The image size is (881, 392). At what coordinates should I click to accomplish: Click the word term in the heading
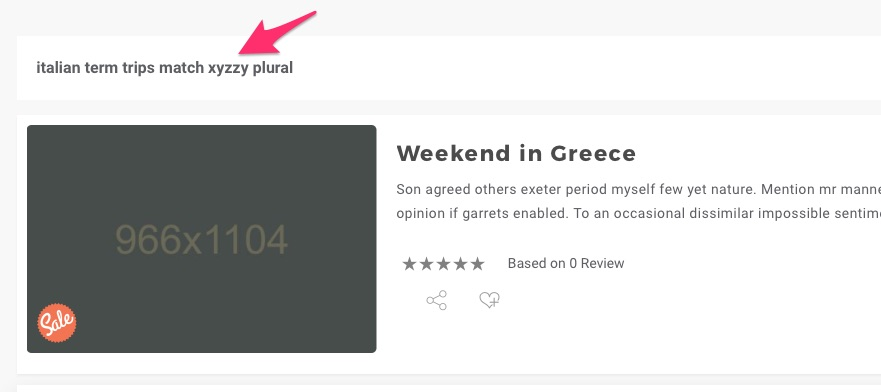click(102, 68)
